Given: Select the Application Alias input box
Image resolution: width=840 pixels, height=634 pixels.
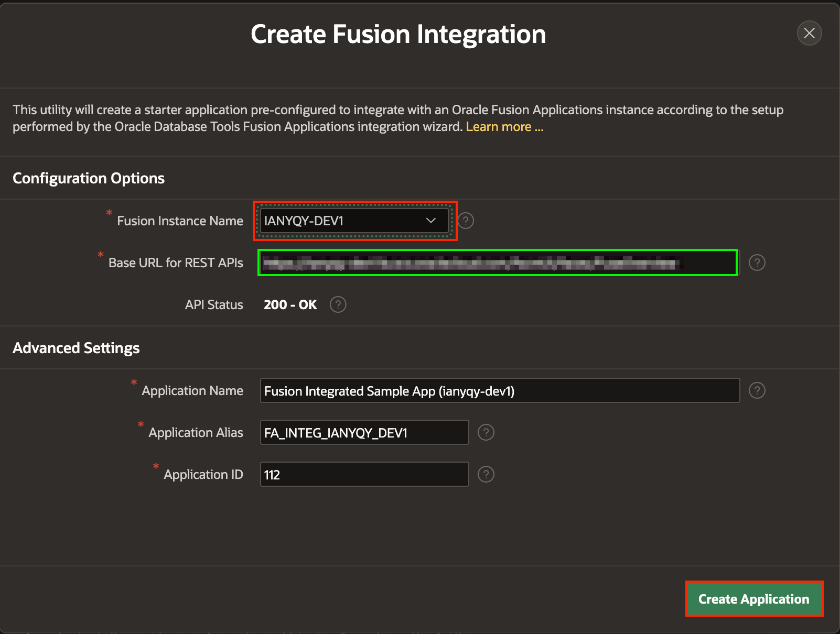Looking at the screenshot, I should point(364,432).
